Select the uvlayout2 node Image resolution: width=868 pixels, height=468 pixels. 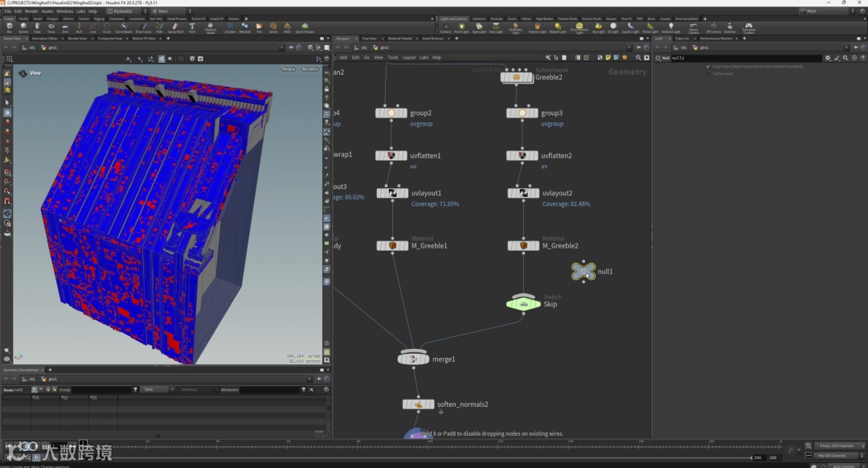pos(523,193)
